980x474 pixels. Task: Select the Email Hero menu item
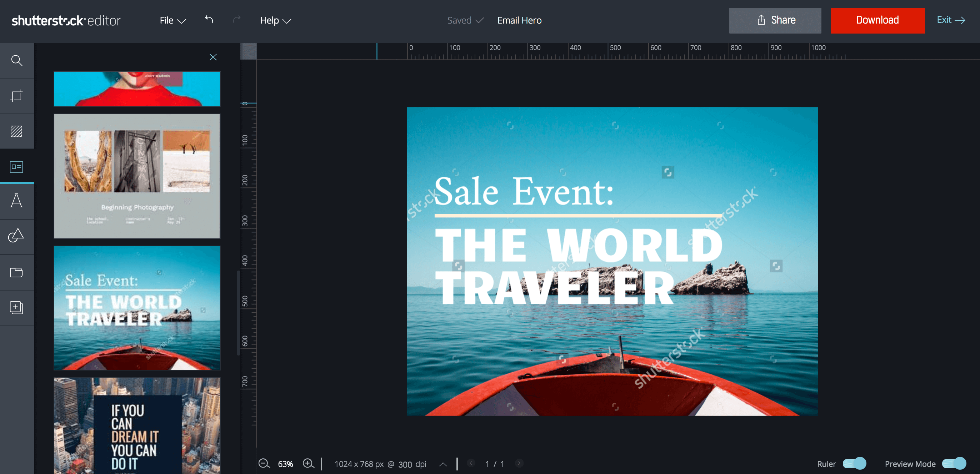tap(519, 20)
